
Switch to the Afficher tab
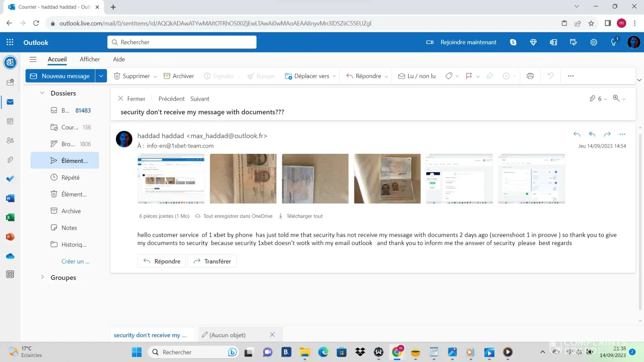click(x=90, y=59)
